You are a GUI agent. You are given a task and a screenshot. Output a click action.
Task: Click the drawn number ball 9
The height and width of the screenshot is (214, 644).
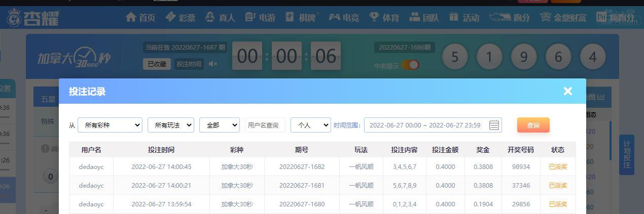pyautogui.click(x=524, y=57)
